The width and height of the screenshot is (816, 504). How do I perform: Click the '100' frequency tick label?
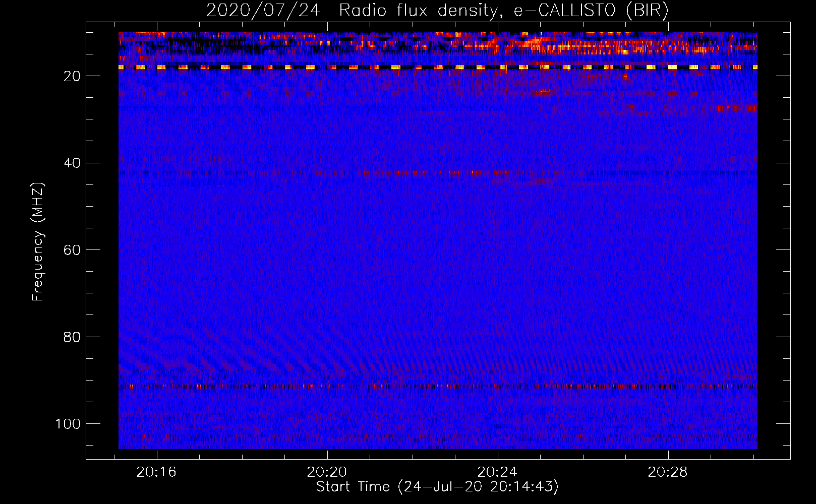(68, 424)
